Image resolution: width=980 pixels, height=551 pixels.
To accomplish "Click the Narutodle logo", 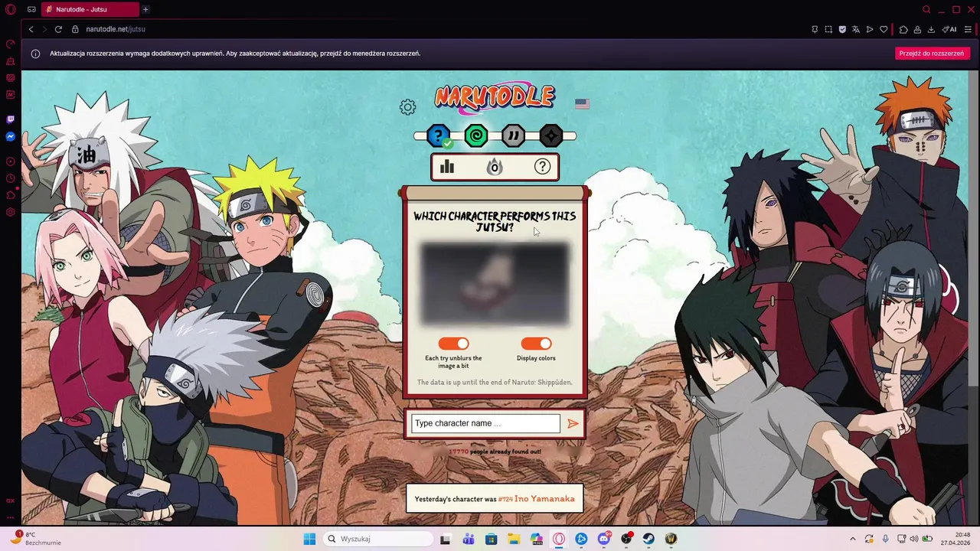I will pyautogui.click(x=495, y=96).
